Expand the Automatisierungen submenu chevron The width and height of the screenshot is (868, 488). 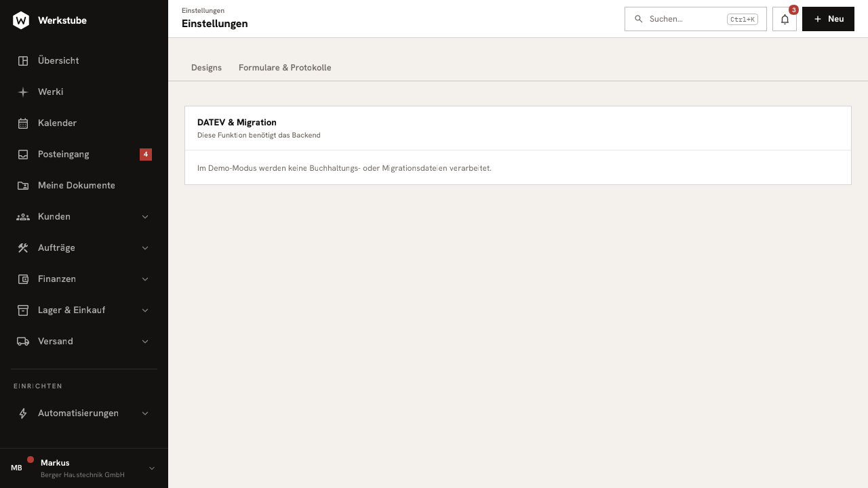tap(145, 413)
